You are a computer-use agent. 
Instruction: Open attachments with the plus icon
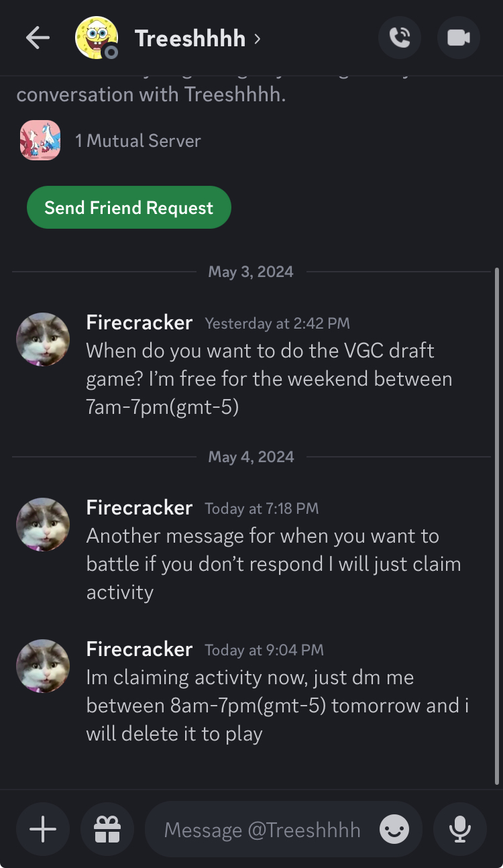pyautogui.click(x=43, y=830)
